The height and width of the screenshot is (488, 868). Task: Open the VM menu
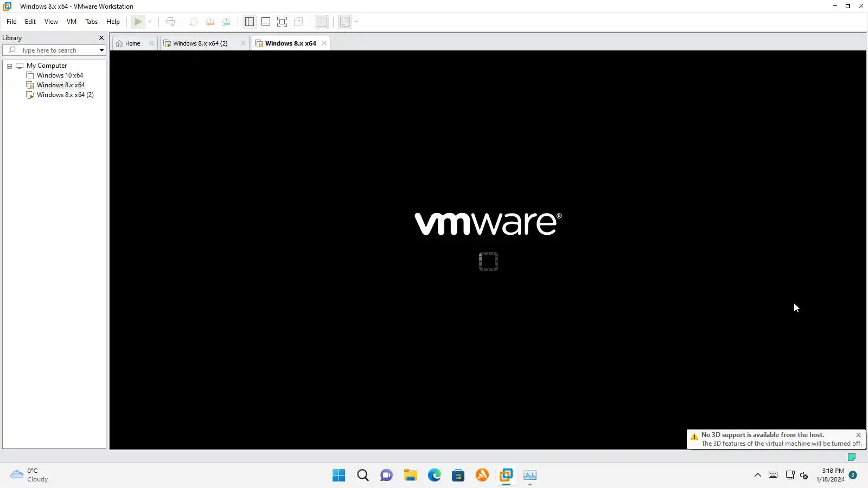(72, 22)
